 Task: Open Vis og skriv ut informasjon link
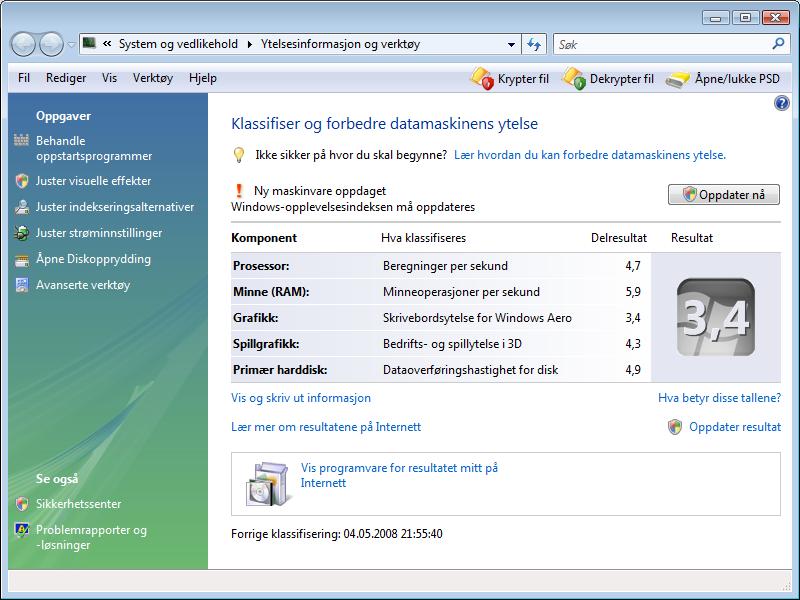click(301, 398)
